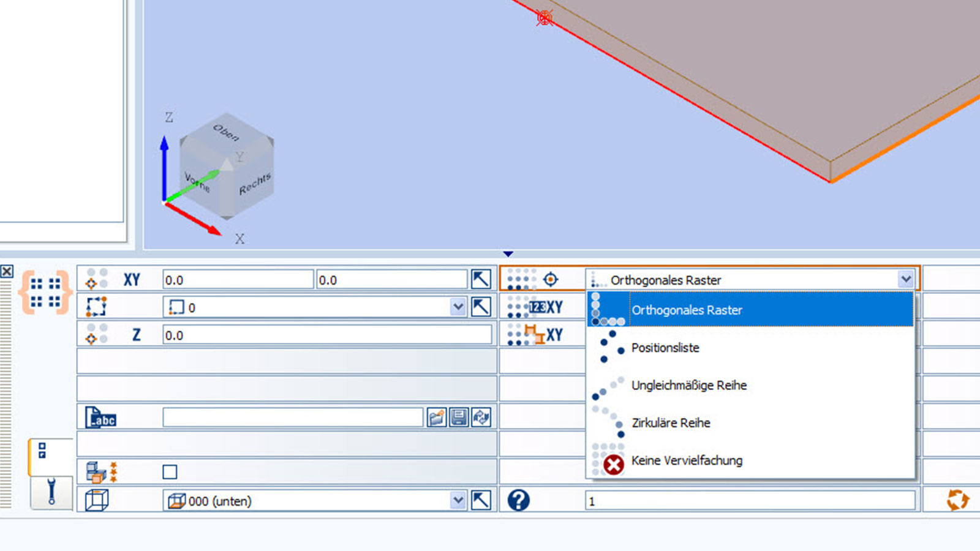Click the pick-position arrow beside XY fields
This screenshot has width=980, height=551.
click(481, 279)
